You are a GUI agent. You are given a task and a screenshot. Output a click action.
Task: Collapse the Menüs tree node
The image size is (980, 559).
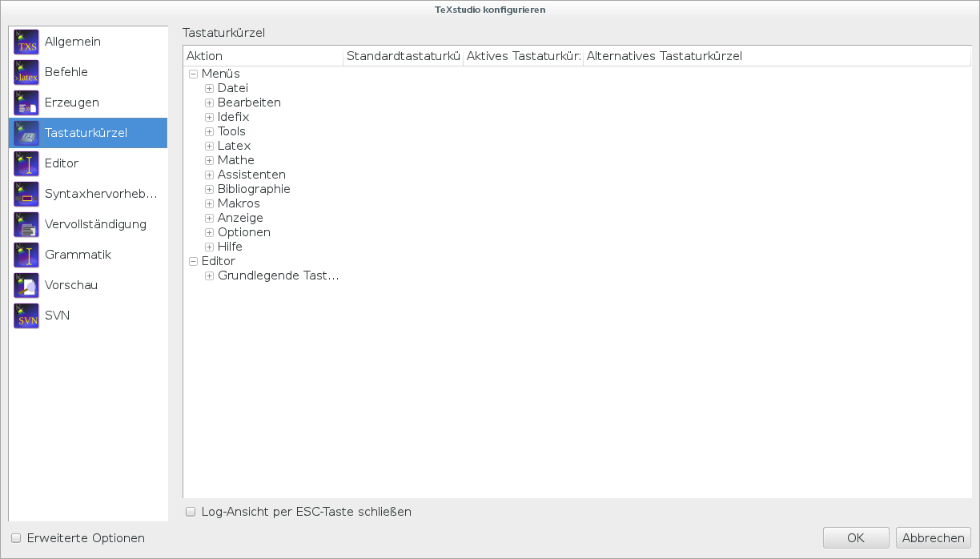(x=193, y=74)
